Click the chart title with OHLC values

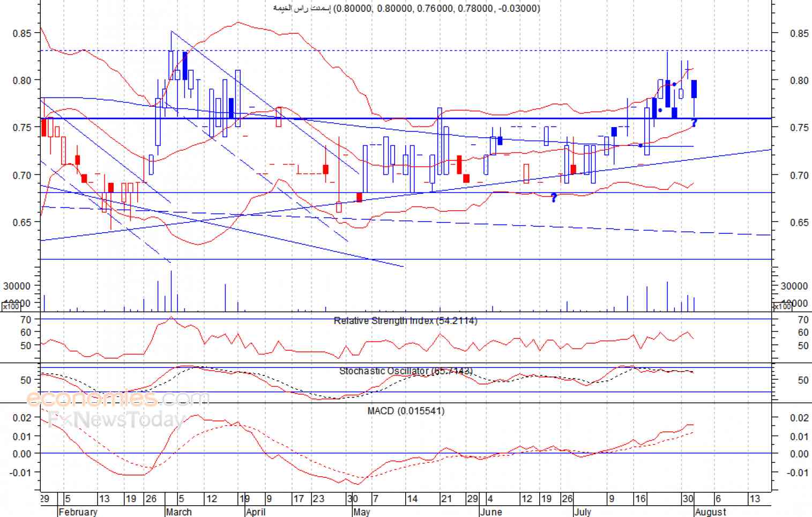pyautogui.click(x=406, y=8)
